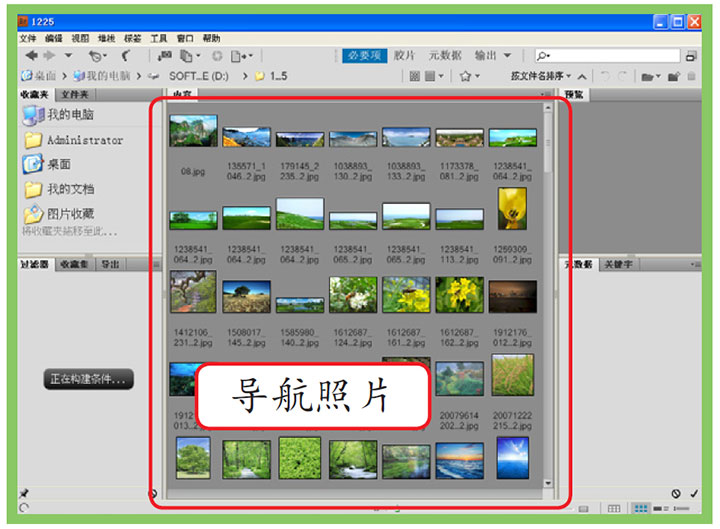Screen dimensions: 720x529
Task: Open the 工具 menu
Action: [159, 38]
